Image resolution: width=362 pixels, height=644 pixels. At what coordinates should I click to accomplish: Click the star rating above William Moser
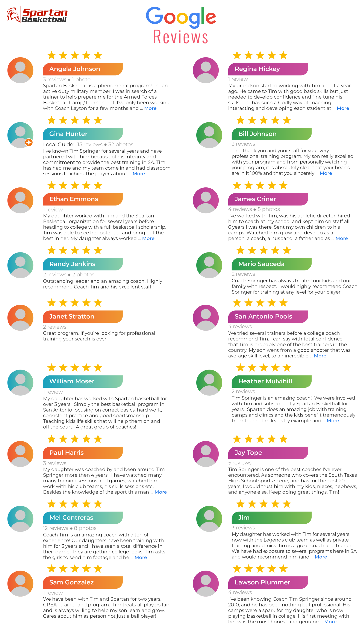pos(75,368)
